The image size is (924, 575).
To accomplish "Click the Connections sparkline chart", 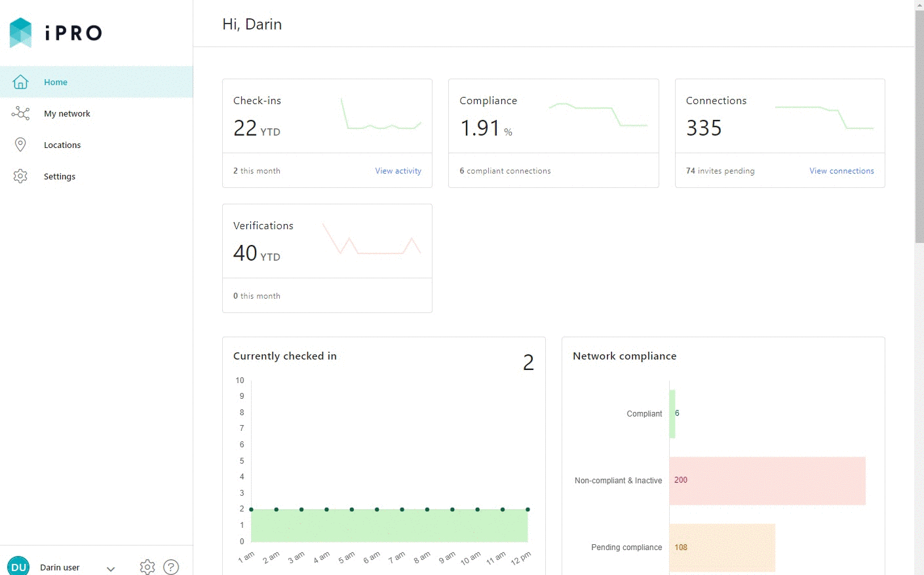I will coord(824,117).
